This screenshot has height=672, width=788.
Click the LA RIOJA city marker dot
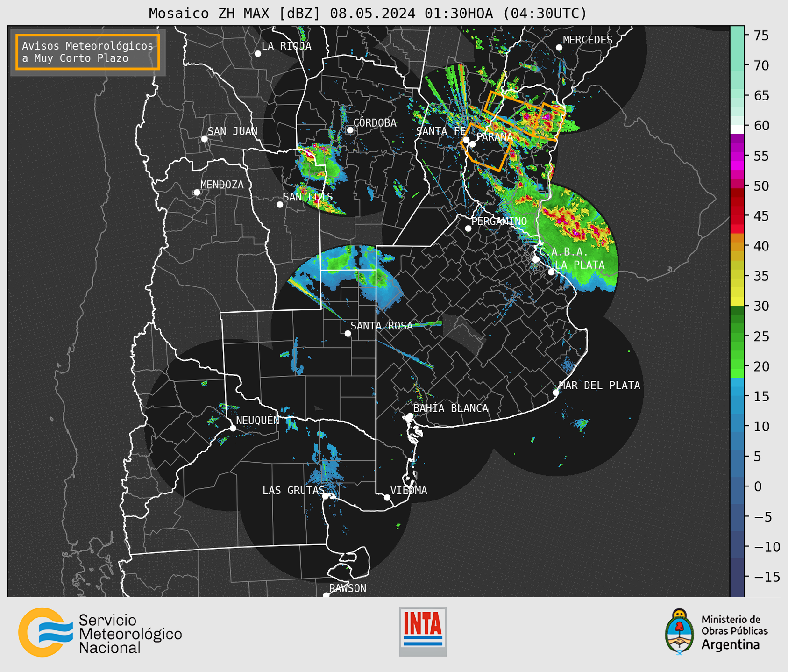[258, 54]
